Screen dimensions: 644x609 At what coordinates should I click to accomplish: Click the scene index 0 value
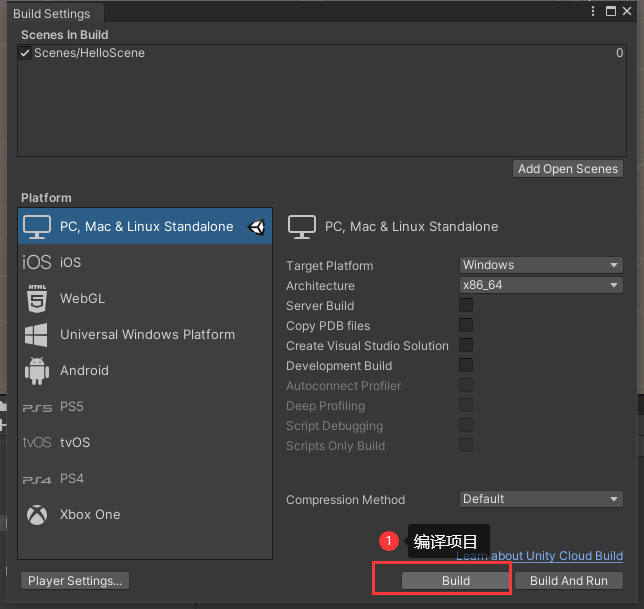[x=619, y=53]
